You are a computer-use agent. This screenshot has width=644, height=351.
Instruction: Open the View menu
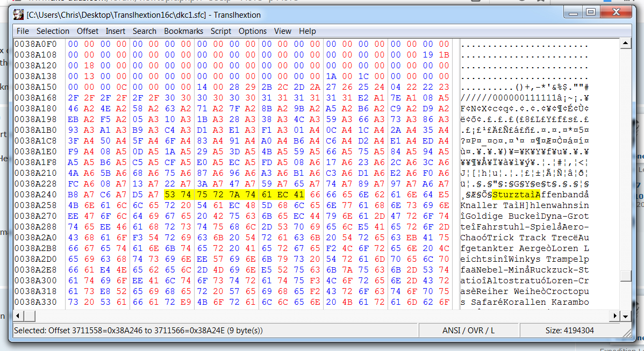point(283,31)
